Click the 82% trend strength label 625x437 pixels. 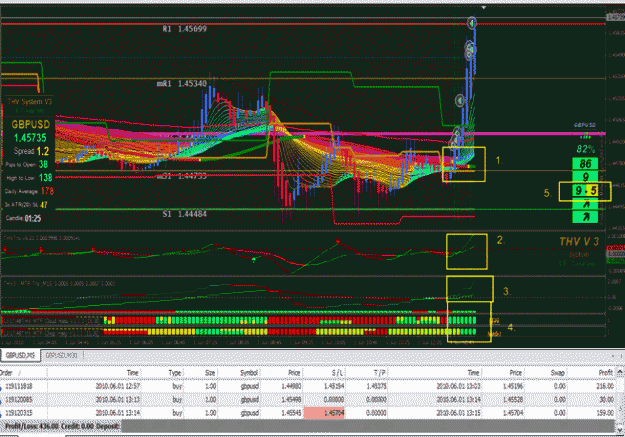586,150
